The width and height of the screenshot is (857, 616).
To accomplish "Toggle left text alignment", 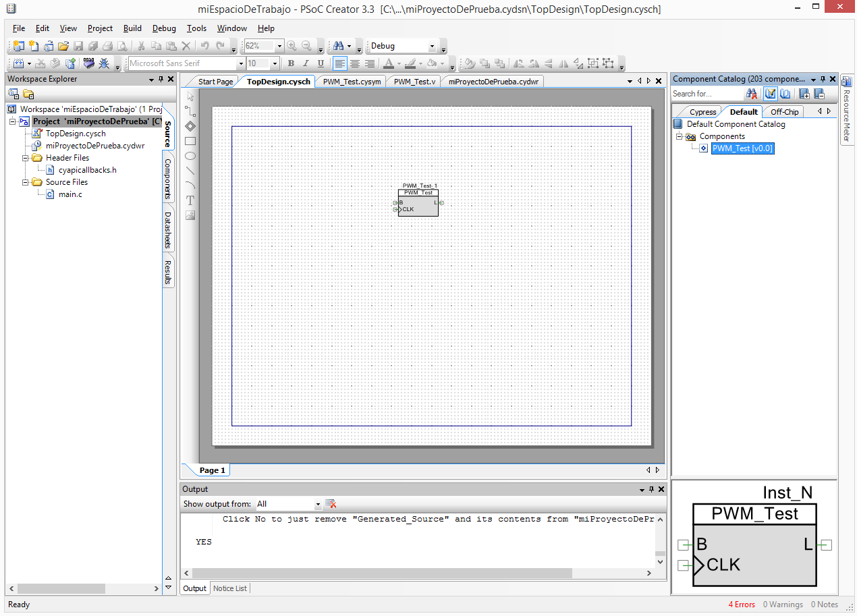I will pos(339,63).
